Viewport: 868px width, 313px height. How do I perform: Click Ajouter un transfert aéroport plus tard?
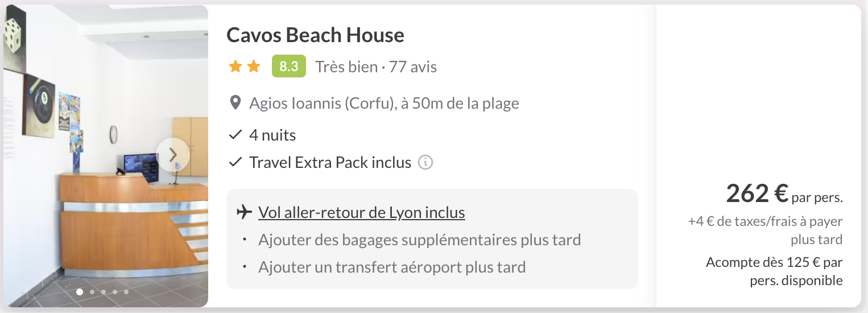pos(392,267)
